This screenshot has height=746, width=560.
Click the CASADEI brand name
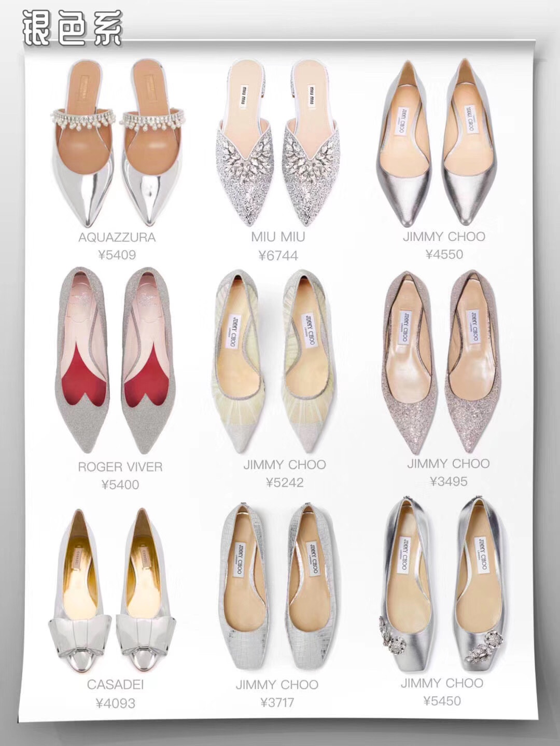click(115, 685)
